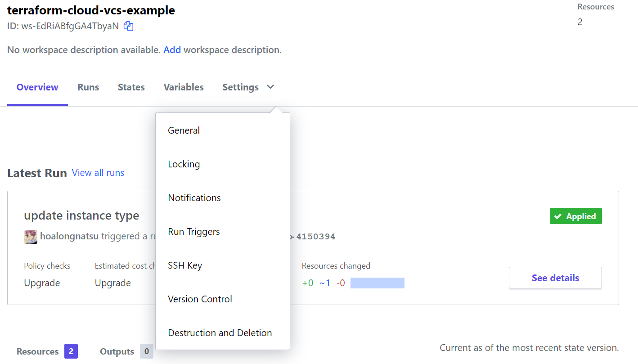This screenshot has height=364, width=638.
Task: Copy the workspace ID icon
Action: pyautogui.click(x=129, y=26)
